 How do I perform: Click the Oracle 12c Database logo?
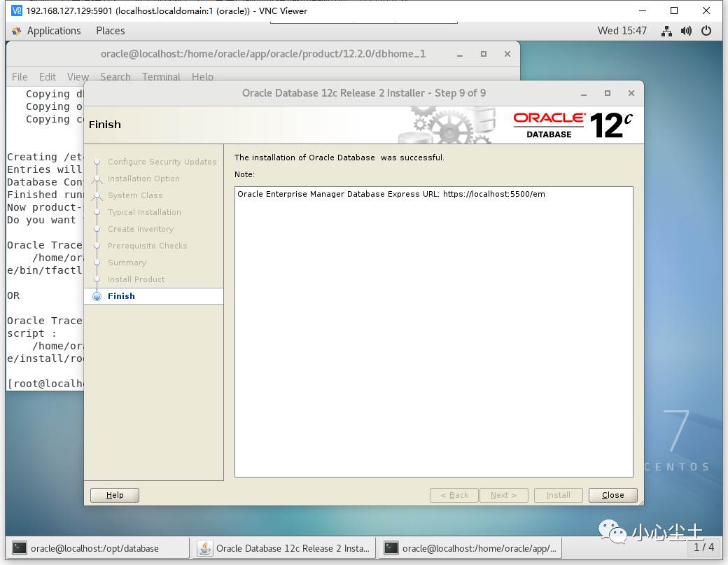(573, 125)
